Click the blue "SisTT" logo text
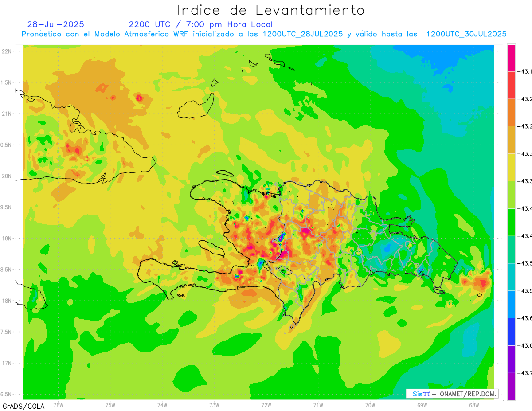532x411 pixels. (421, 394)
